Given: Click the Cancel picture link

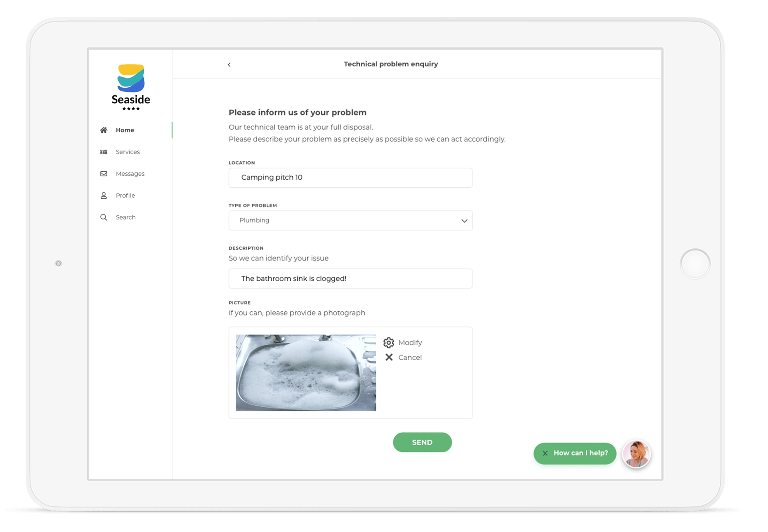Looking at the screenshot, I should click(410, 357).
